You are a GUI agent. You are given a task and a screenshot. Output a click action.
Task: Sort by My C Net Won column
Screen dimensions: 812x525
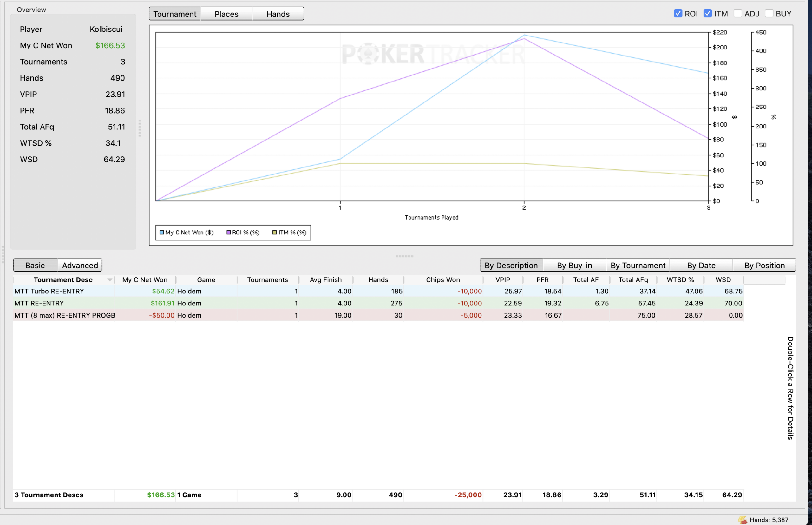click(145, 280)
